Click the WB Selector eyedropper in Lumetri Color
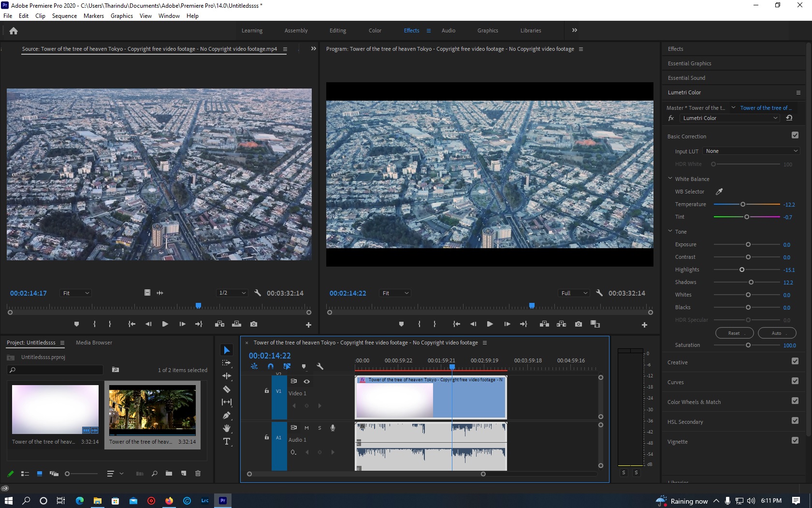The height and width of the screenshot is (508, 812). pos(719,192)
